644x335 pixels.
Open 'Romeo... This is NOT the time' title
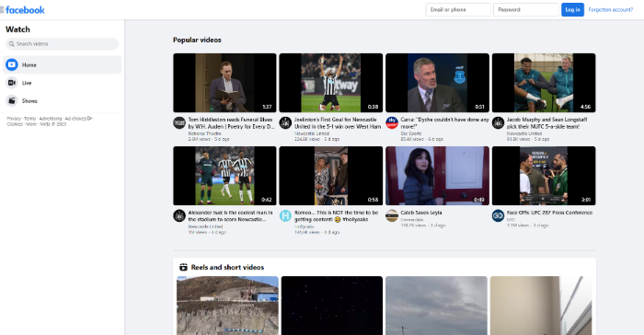point(336,215)
